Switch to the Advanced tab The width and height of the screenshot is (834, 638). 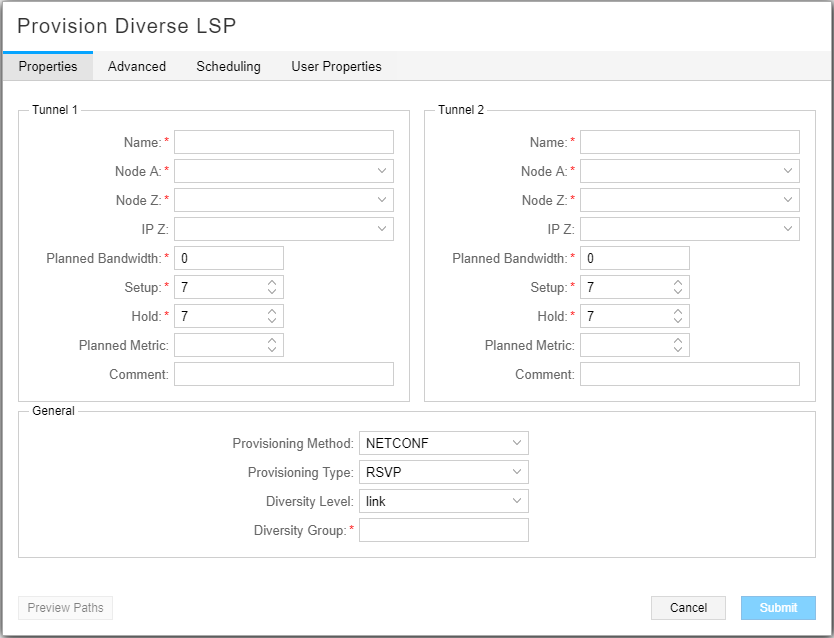137,66
